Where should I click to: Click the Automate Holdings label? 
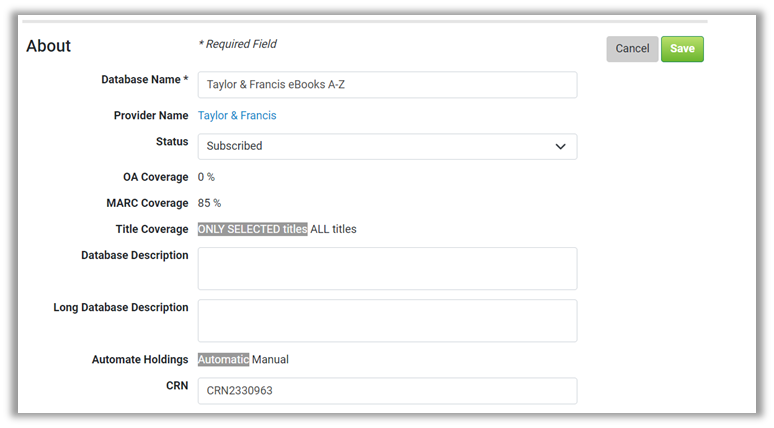pyautogui.click(x=140, y=359)
